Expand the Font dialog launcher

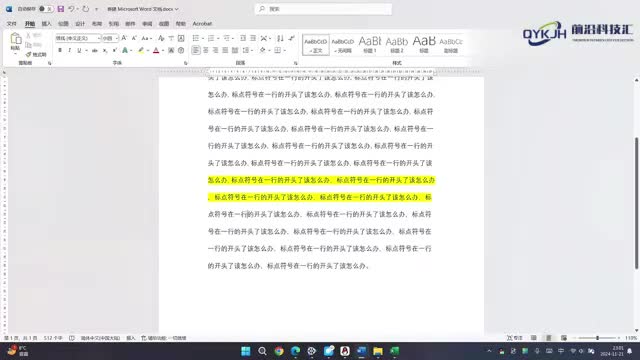pos(185,63)
